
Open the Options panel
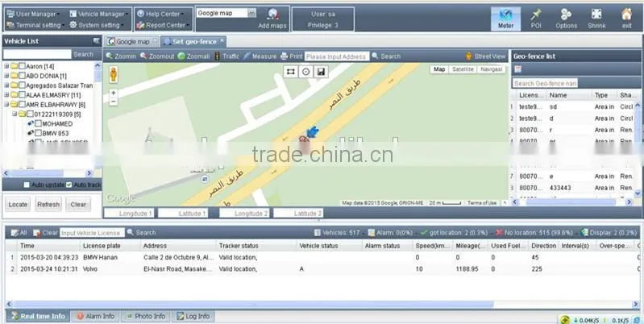click(566, 19)
